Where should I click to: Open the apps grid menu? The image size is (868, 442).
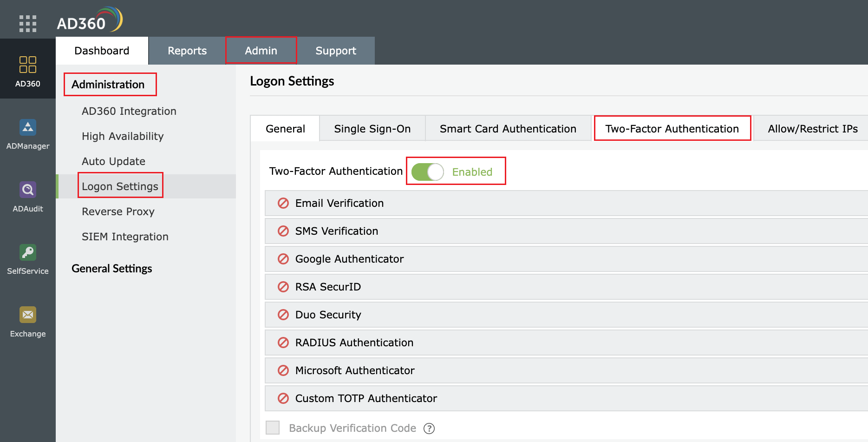coord(27,22)
